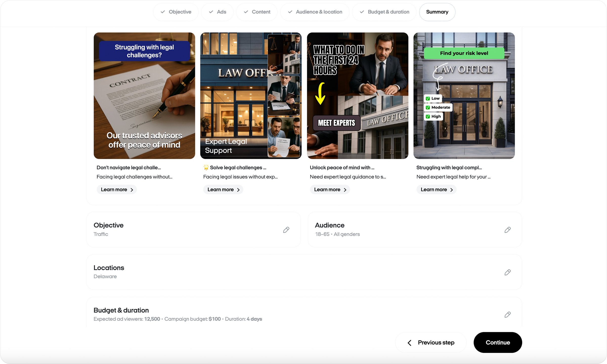Open the Ads step tab
Image resolution: width=607 pixels, height=364 pixels.
click(x=217, y=12)
